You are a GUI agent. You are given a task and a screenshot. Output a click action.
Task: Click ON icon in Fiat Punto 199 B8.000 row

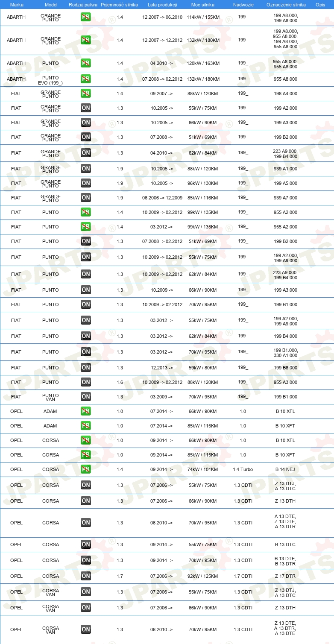coord(86,368)
